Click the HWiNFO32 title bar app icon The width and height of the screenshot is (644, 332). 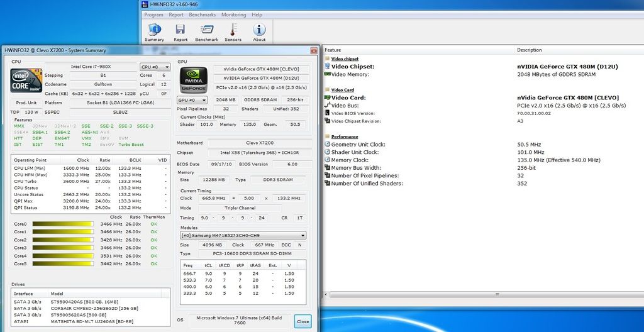[145, 4]
